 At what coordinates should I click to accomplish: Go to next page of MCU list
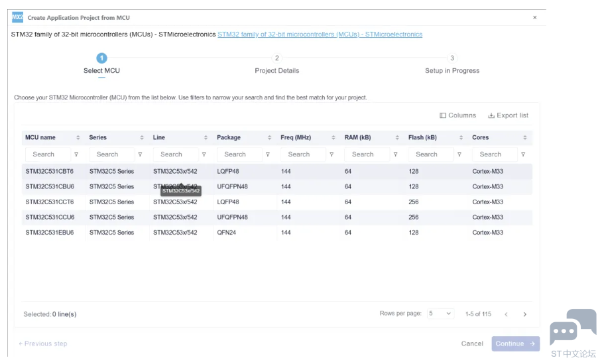(524, 314)
